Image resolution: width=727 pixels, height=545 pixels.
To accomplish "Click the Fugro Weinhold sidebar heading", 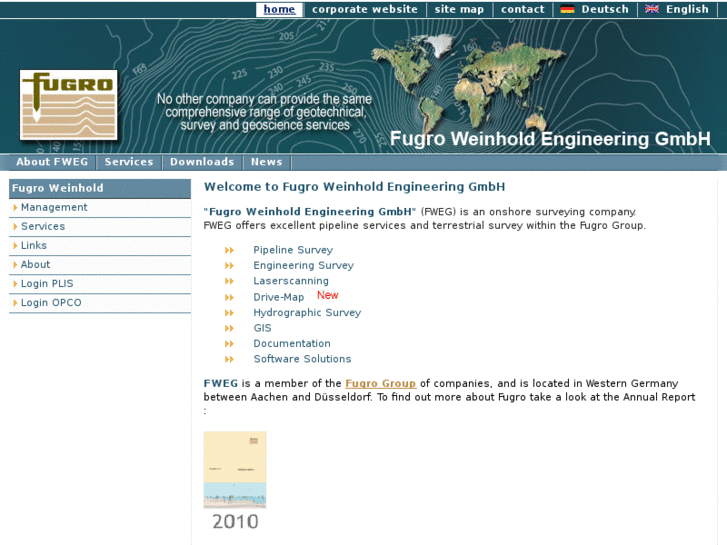I will click(x=100, y=188).
